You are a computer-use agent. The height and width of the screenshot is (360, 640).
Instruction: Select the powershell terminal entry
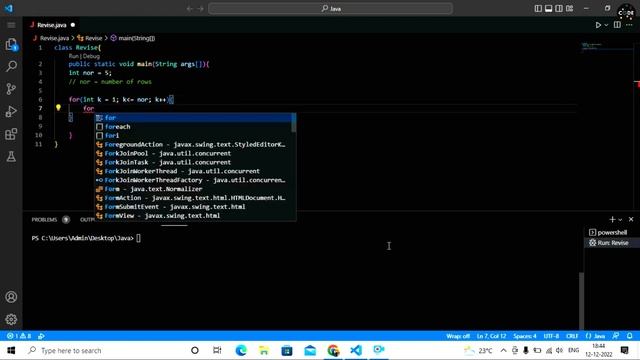tap(612, 232)
